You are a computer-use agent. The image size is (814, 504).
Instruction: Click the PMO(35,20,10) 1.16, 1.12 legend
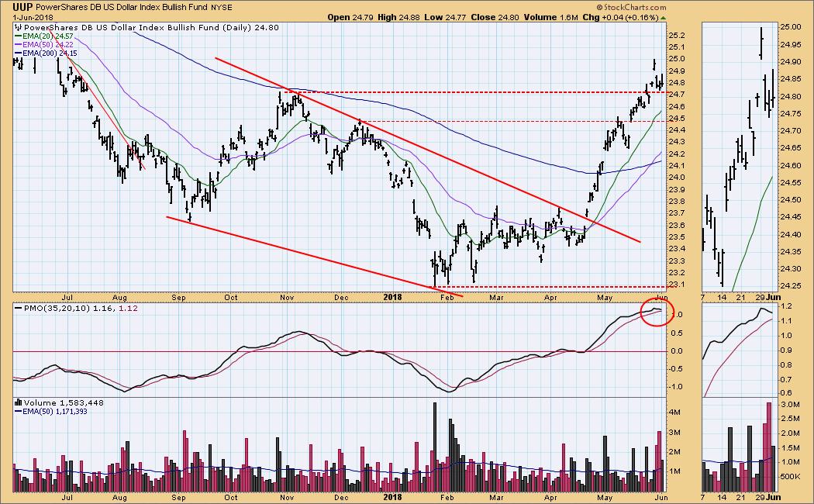pos(81,309)
